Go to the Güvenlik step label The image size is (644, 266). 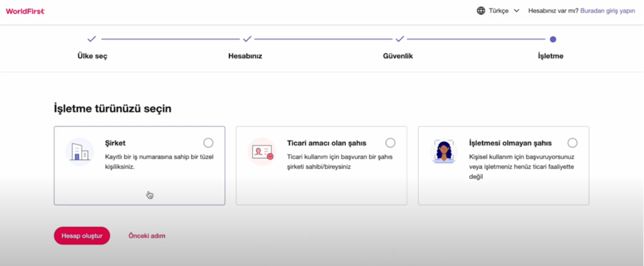[398, 56]
